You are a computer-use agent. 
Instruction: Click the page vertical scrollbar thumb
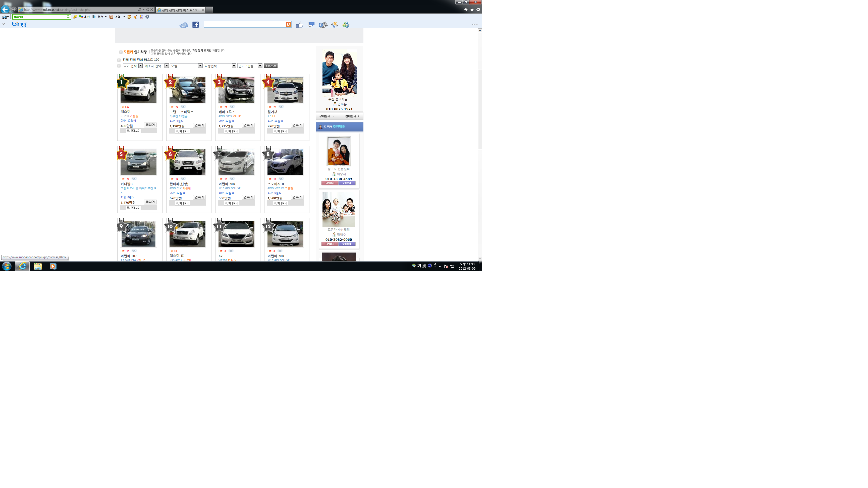tap(480, 109)
